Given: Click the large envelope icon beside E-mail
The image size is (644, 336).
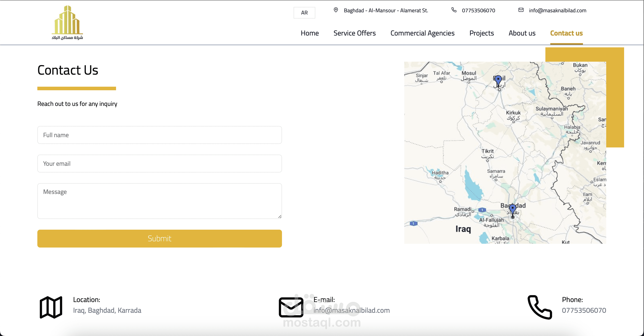Looking at the screenshot, I should point(291,307).
